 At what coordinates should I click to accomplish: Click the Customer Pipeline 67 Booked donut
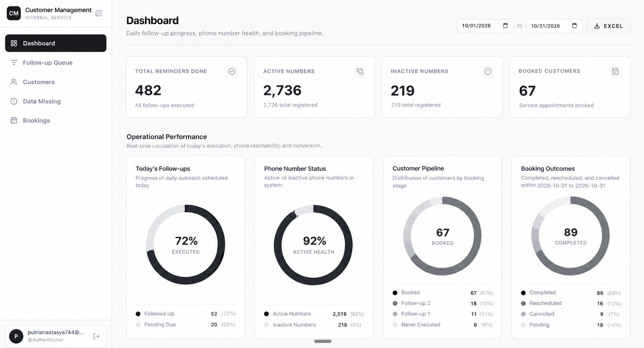[x=442, y=236]
